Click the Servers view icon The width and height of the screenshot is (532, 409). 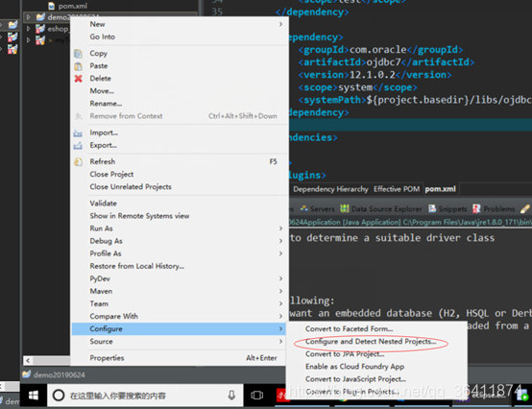pos(304,209)
